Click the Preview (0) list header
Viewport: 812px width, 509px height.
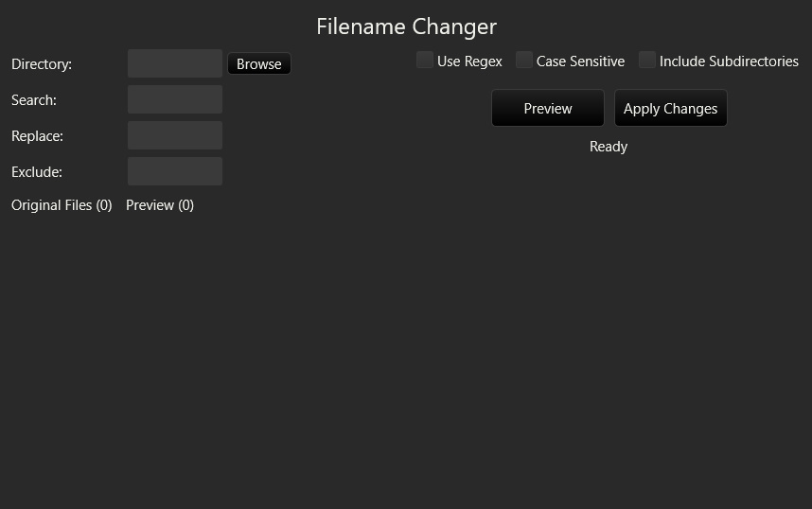pyautogui.click(x=160, y=205)
